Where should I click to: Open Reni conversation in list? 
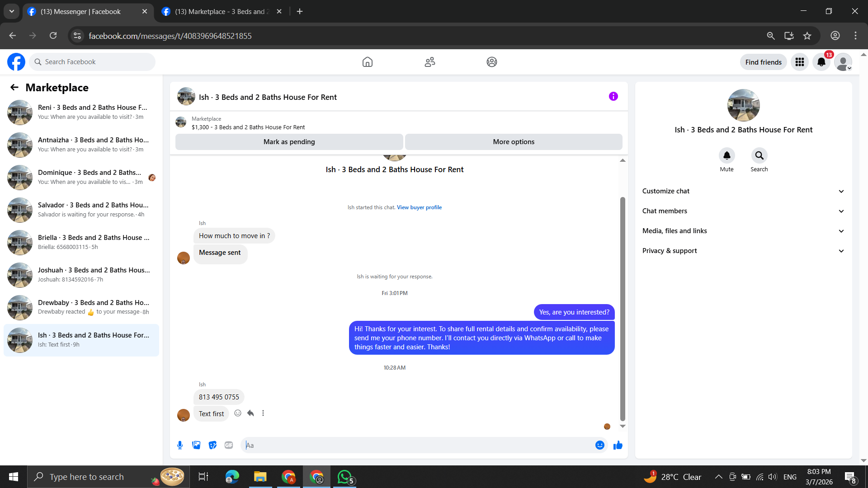click(x=81, y=112)
